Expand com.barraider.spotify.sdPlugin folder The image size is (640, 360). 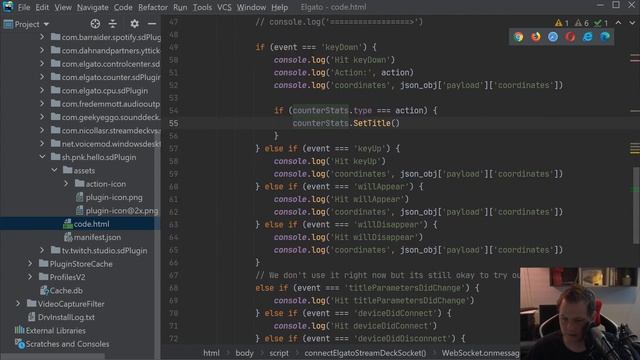pyautogui.click(x=42, y=37)
